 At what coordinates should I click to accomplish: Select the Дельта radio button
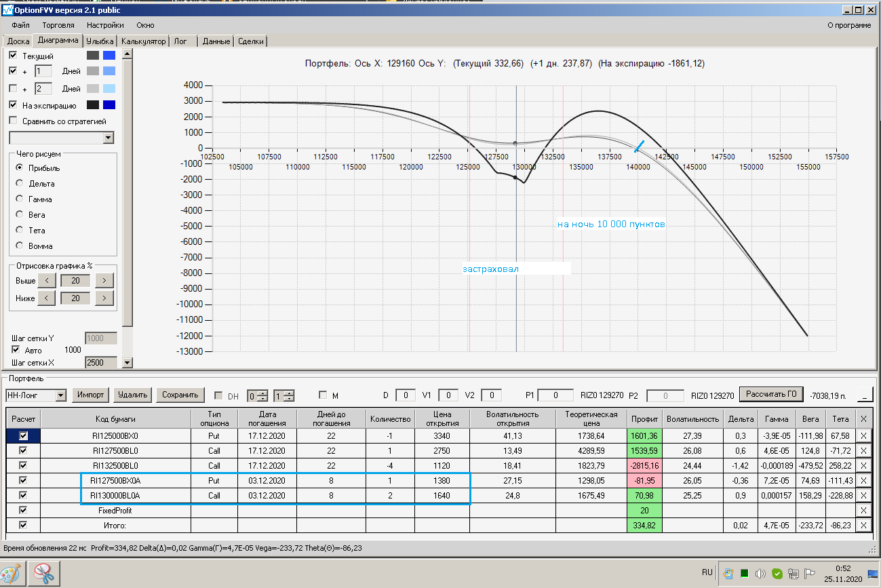(x=20, y=184)
